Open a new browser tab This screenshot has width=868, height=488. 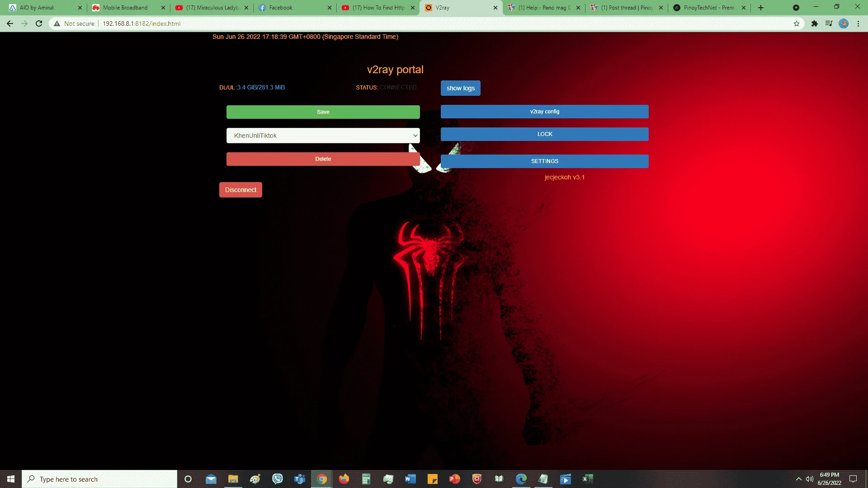coord(761,8)
